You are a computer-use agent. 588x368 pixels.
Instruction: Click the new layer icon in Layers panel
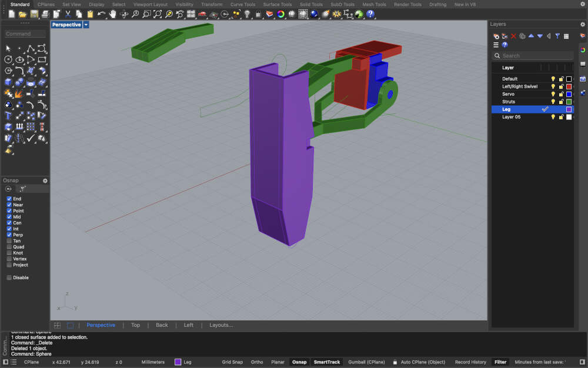pos(496,36)
